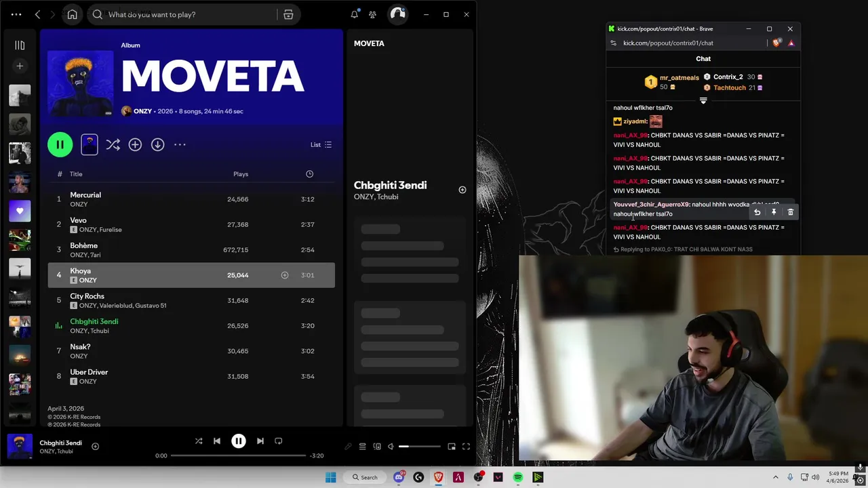Toggle shuffle next to the album pause button
Screen dimensions: 868x488
tap(113, 144)
